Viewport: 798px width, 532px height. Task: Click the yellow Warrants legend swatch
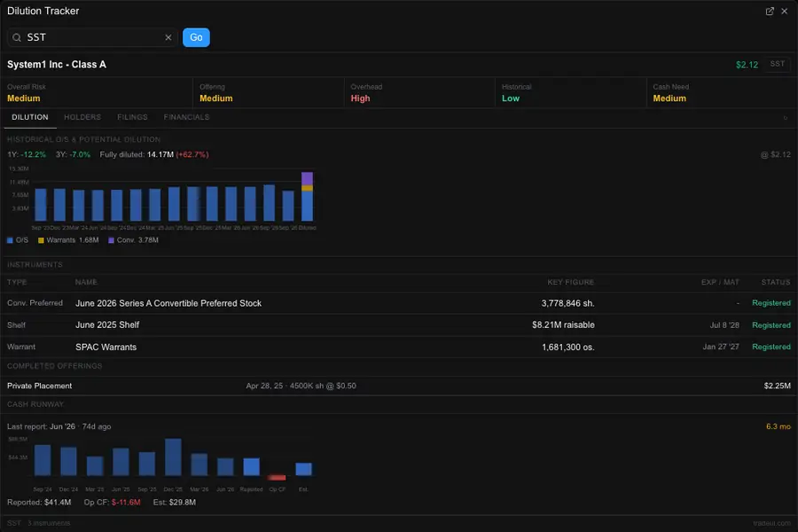41,240
